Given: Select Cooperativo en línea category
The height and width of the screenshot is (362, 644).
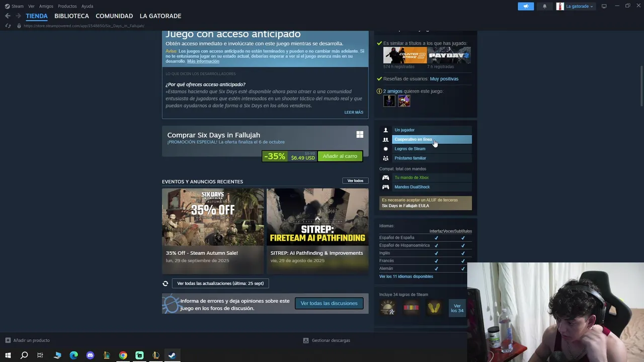Looking at the screenshot, I should (432, 139).
